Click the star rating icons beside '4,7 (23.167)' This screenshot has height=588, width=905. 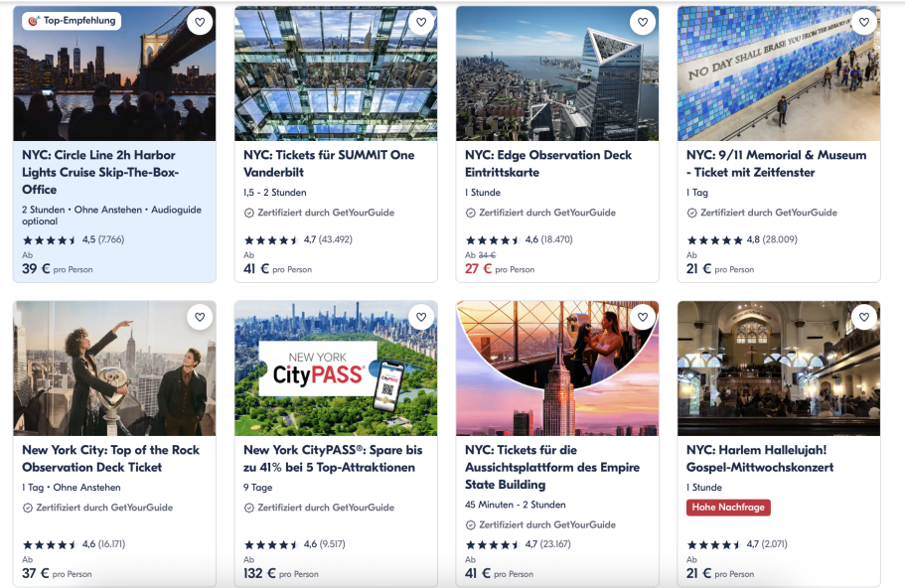point(493,544)
